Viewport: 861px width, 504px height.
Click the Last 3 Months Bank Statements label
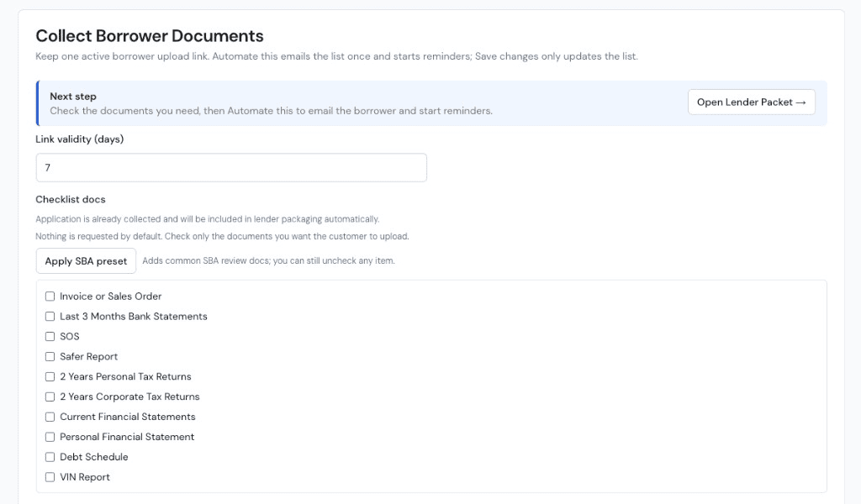(x=134, y=317)
